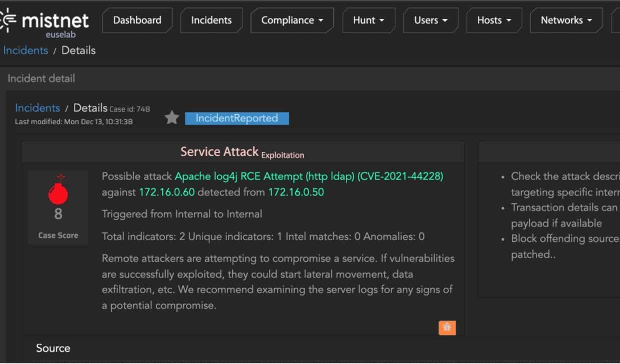The image size is (620, 364).
Task: Open the Incidents breadcrumb link
Action: [37, 107]
